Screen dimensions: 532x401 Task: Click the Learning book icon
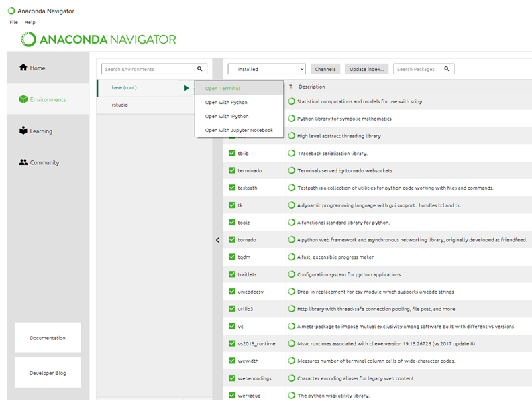coord(23,131)
